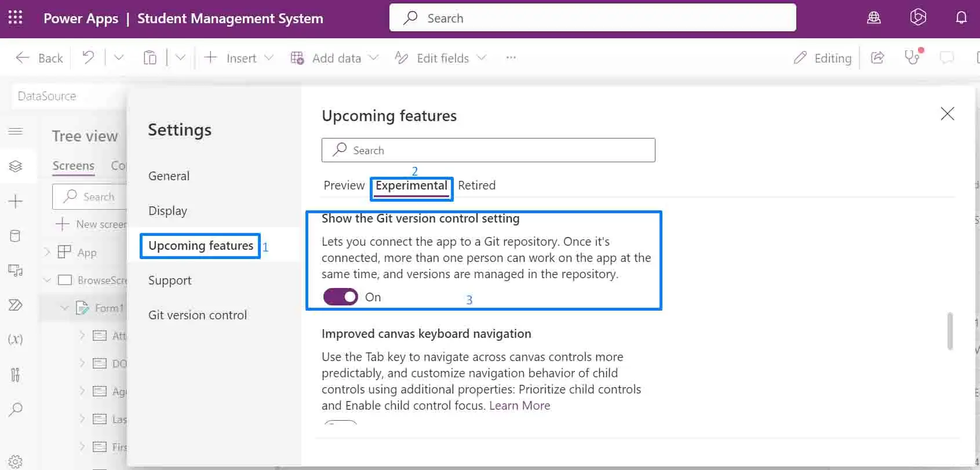Open the App checker stethoscope icon
The height and width of the screenshot is (470, 980).
coord(912,57)
